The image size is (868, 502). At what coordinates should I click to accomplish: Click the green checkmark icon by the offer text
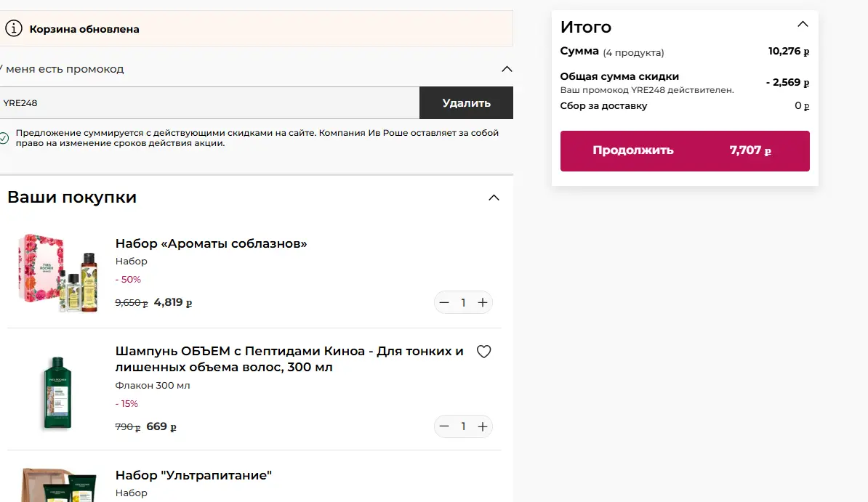tap(4, 138)
